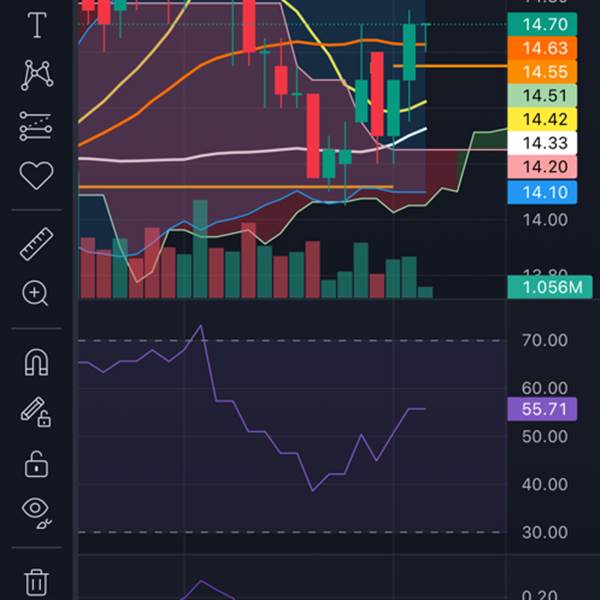Activate the Zoom in tool
Image resolution: width=600 pixels, height=600 pixels.
(x=35, y=293)
